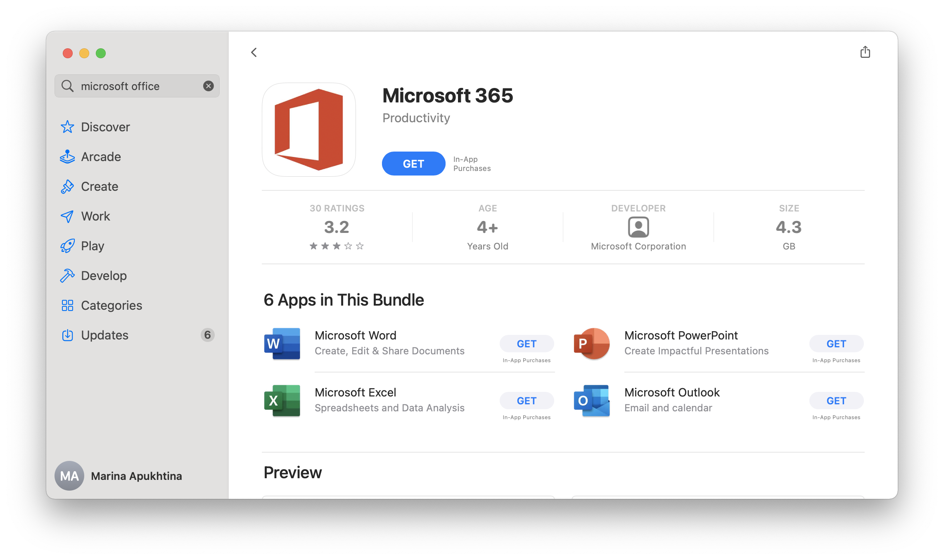Open the Microsoft PowerPoint app icon
This screenshot has height=560, width=944.
tap(591, 344)
